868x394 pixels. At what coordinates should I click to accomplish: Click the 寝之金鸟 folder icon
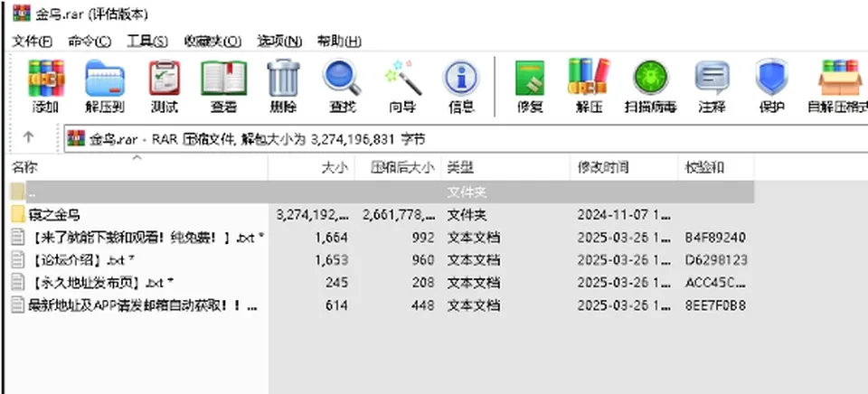point(18,214)
